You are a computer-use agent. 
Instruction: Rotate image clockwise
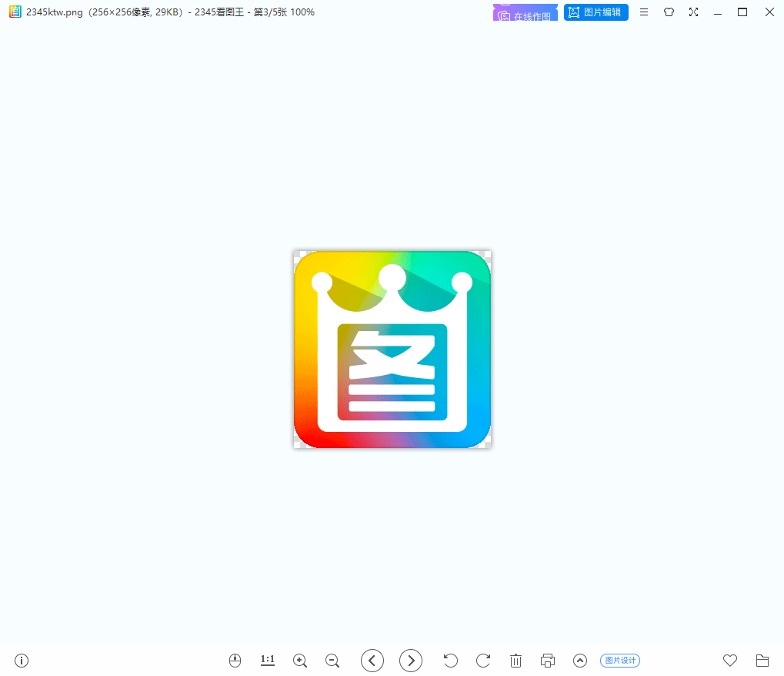(x=483, y=661)
